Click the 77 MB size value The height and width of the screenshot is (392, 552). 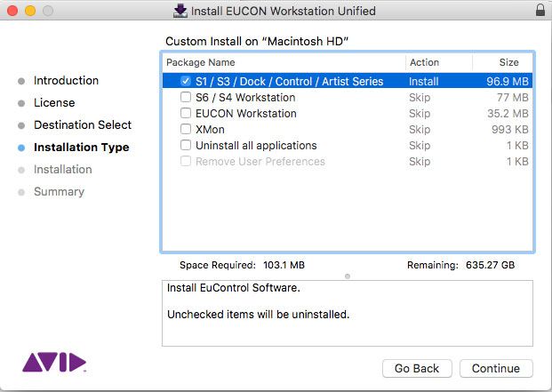pos(513,98)
